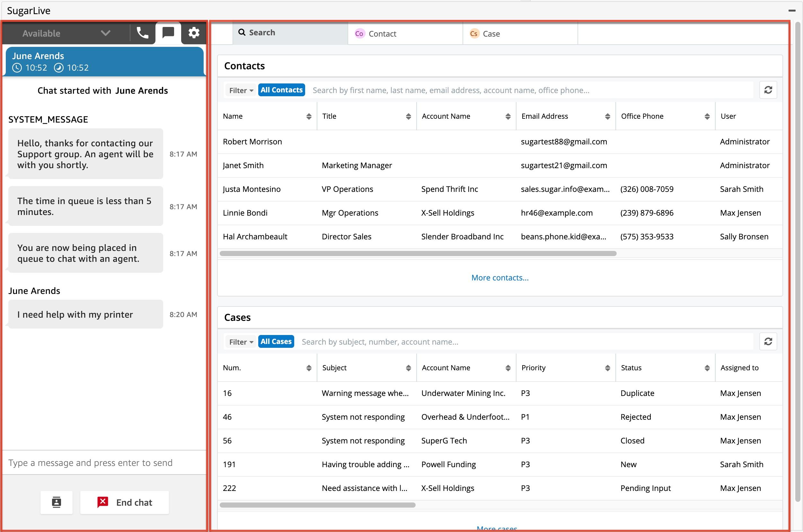The width and height of the screenshot is (803, 532).
Task: Open the More contacts link
Action: tap(500, 278)
